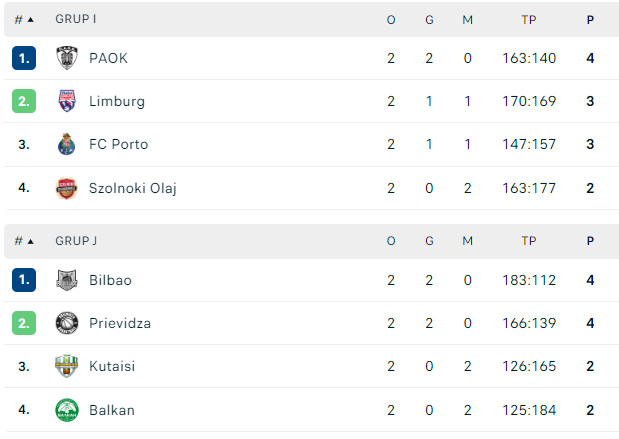
Task: Click the G header in Grup I
Action: click(430, 20)
